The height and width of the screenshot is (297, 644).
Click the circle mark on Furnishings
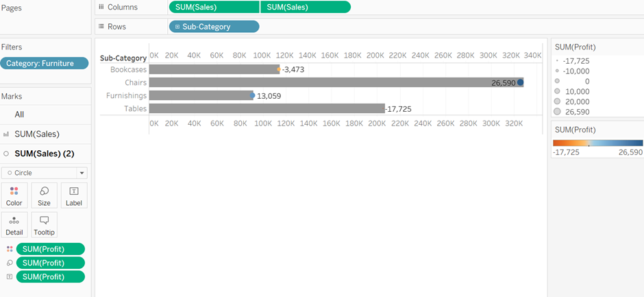point(252,95)
